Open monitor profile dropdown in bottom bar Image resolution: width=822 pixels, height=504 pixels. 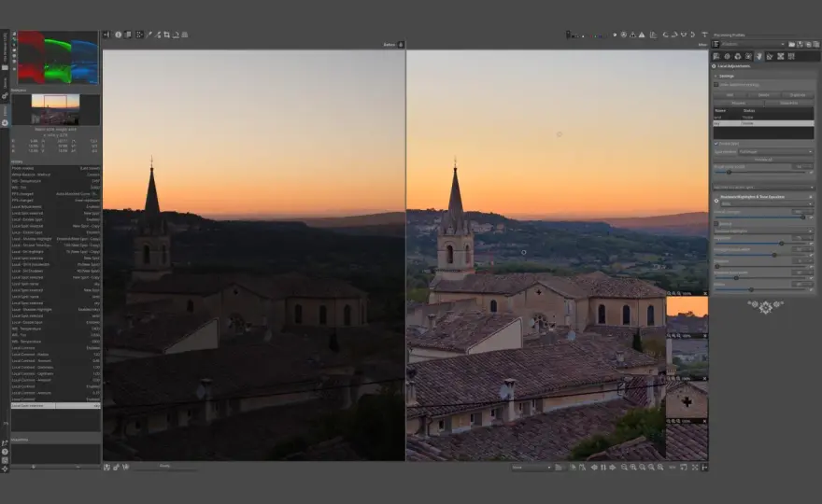point(531,468)
